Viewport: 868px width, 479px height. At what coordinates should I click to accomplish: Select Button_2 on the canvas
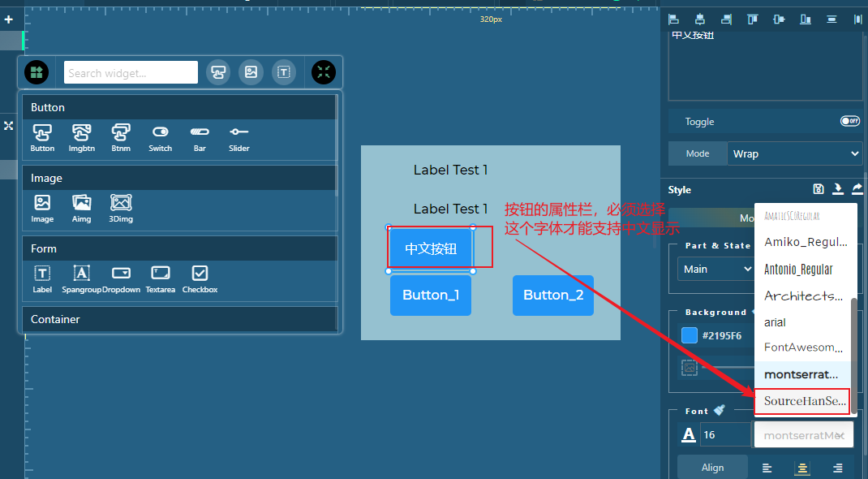[x=553, y=296]
